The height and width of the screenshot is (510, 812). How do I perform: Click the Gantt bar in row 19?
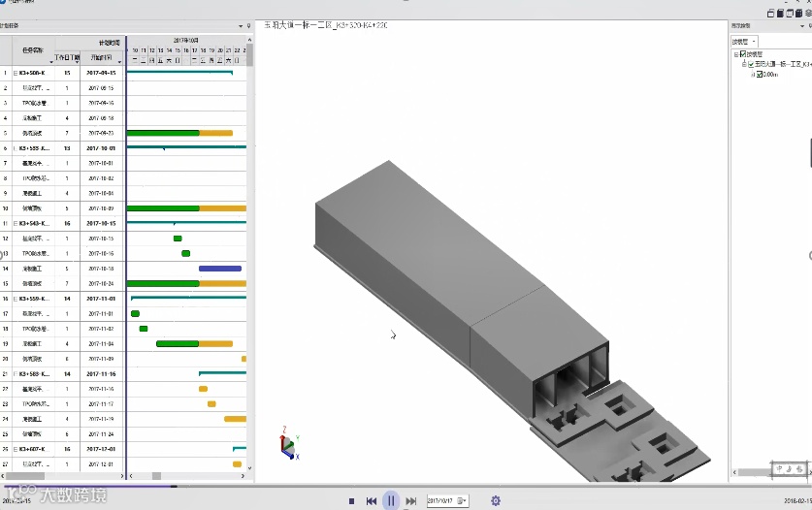194,344
